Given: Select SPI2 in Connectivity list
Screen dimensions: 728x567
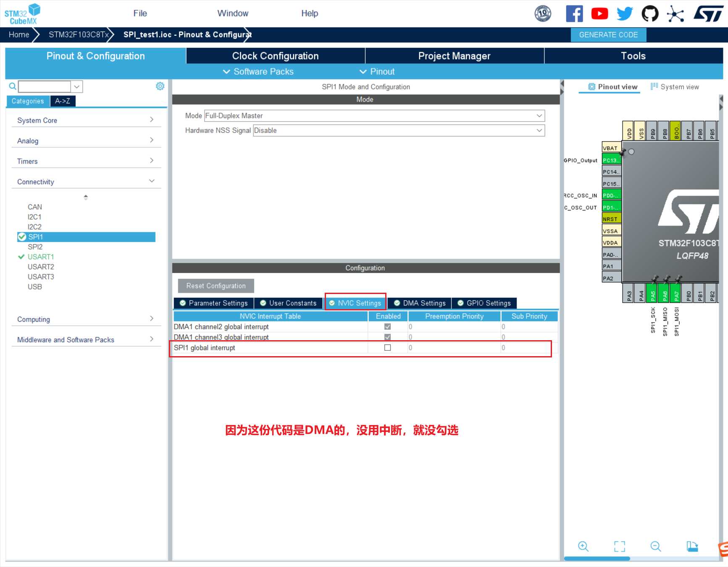Looking at the screenshot, I should (x=35, y=247).
